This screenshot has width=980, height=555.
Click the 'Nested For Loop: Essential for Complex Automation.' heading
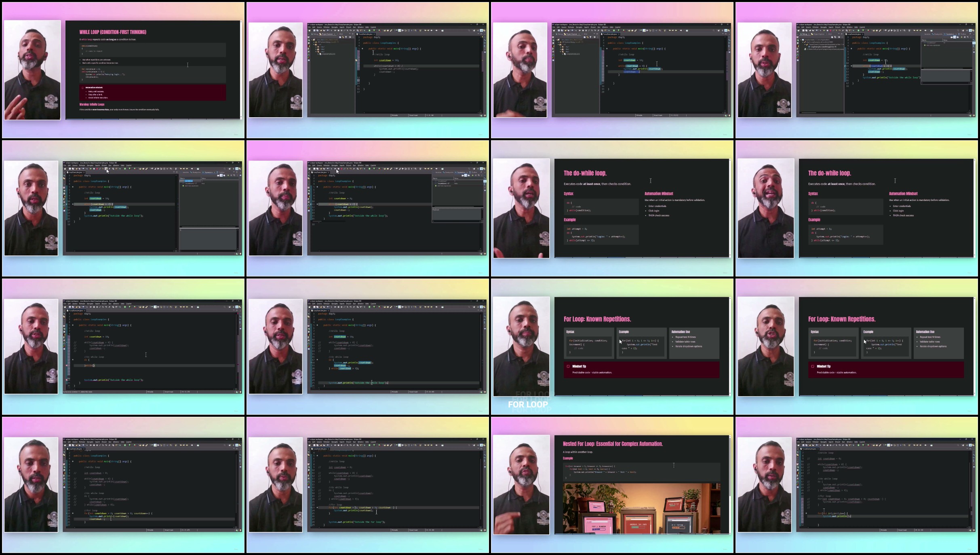pos(613,444)
